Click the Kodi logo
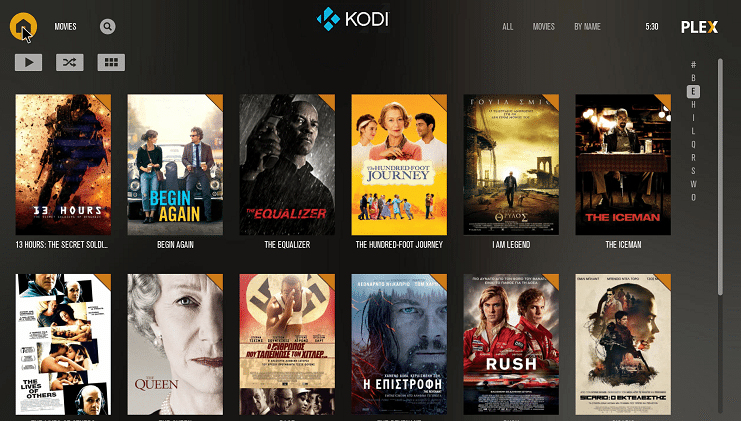The image size is (741, 421). pos(353,19)
